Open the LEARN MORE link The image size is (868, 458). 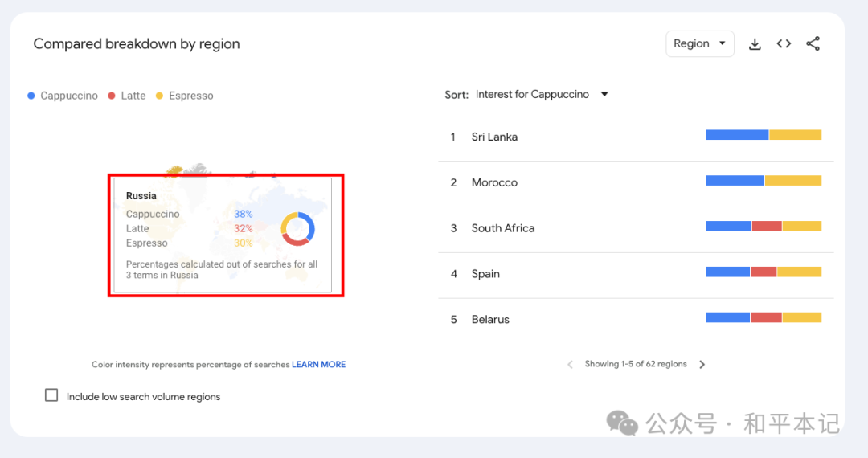(319, 365)
